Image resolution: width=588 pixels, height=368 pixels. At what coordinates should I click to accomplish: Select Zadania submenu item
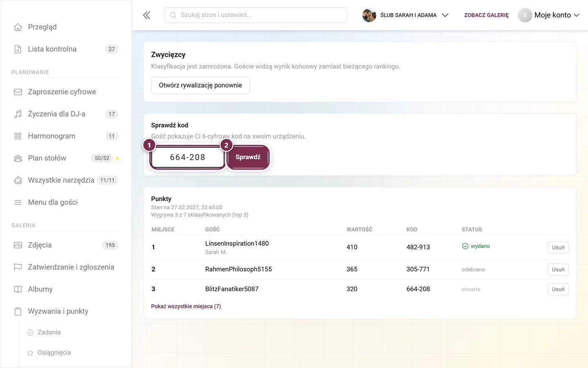click(49, 332)
